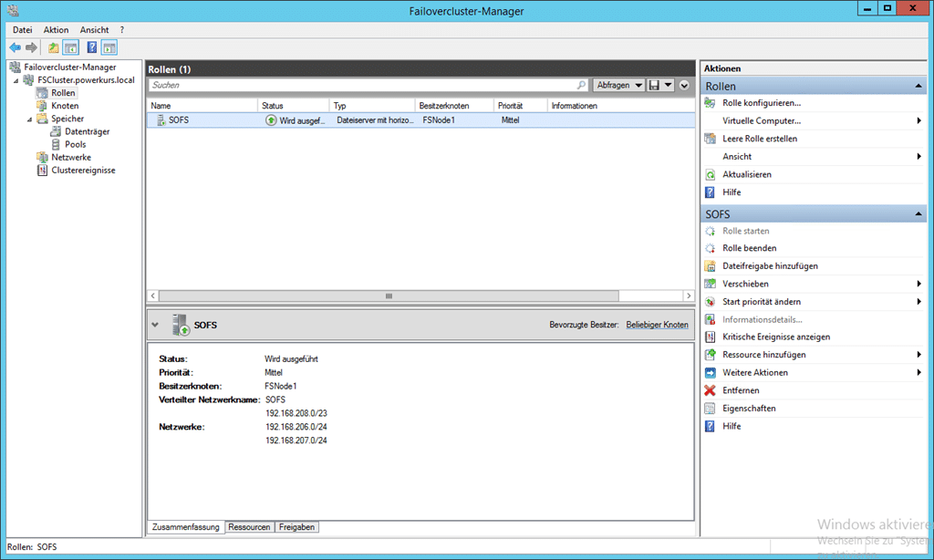Toggle the Action pane toolbar icon
This screenshot has height=560, width=934.
(109, 47)
